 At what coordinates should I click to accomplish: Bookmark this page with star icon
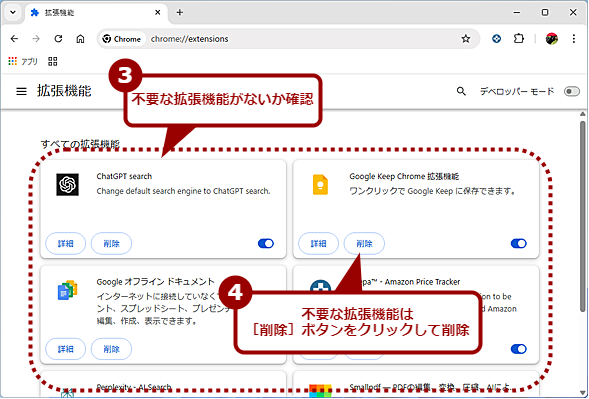[466, 39]
